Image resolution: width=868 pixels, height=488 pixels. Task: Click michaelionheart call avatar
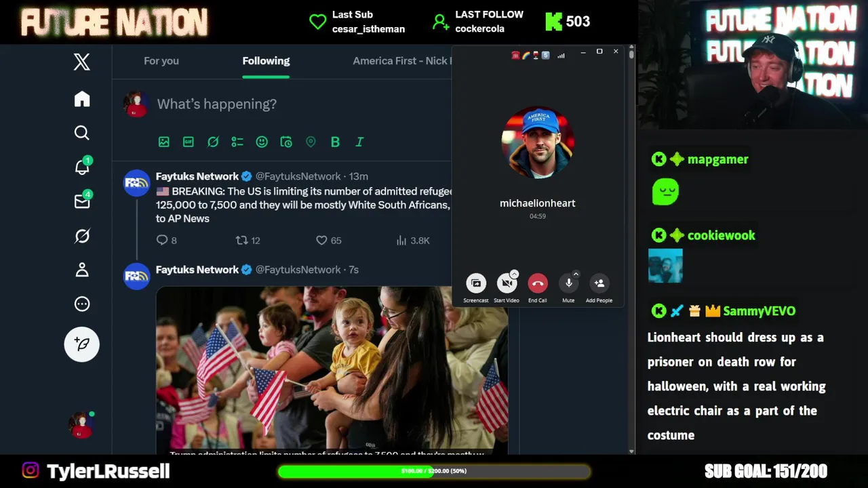coord(538,143)
